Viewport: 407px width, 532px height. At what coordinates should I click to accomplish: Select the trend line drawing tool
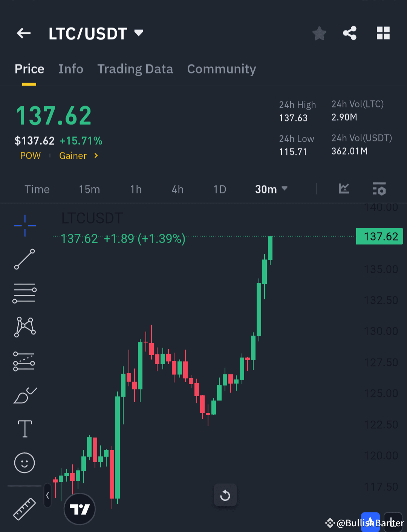tap(24, 260)
